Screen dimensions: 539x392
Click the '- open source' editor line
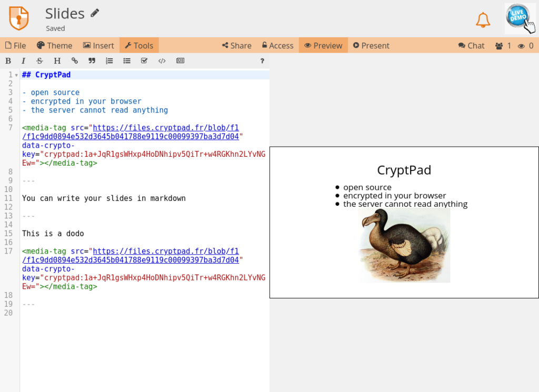tap(51, 93)
